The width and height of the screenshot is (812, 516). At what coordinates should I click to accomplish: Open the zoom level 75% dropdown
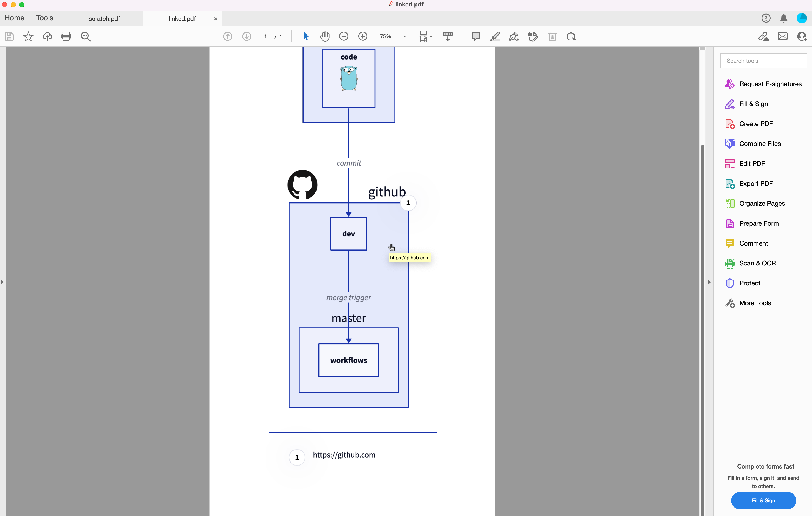point(393,36)
